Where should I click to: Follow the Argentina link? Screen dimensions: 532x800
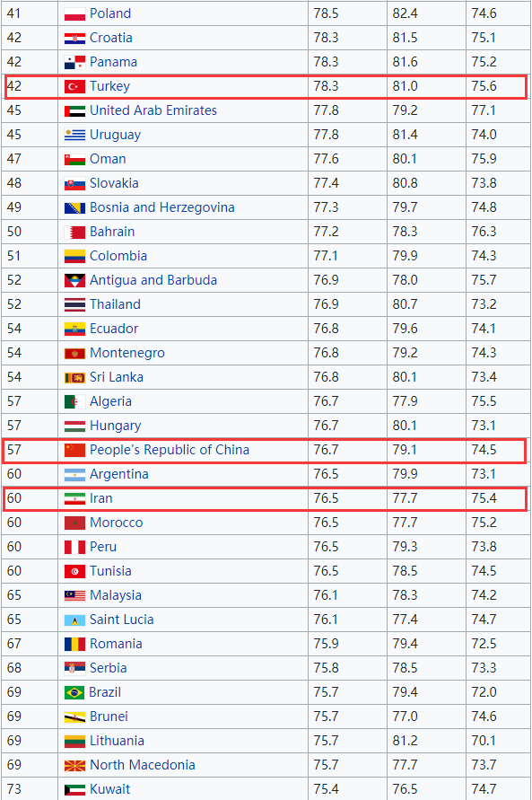pyautogui.click(x=118, y=474)
